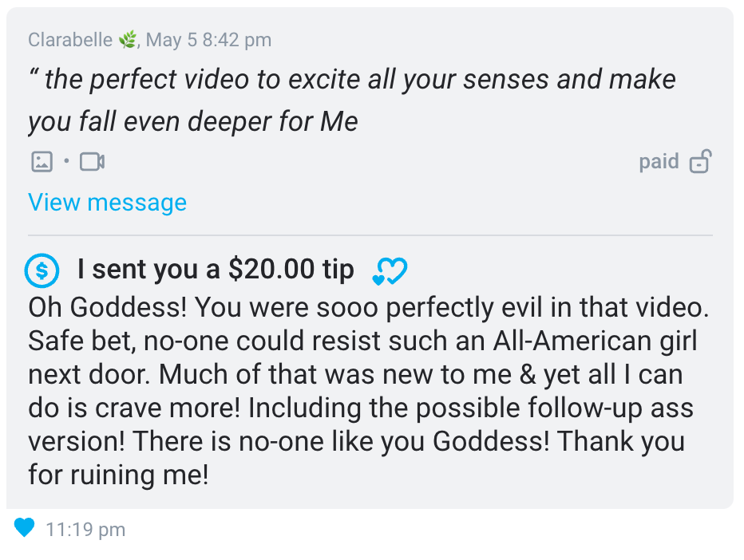Click the 11:19 pm message timestamp
This screenshot has height=560, width=744.
(85, 530)
